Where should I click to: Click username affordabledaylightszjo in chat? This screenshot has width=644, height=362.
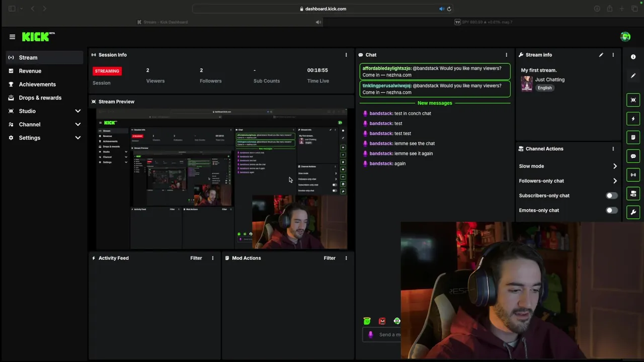387,68
